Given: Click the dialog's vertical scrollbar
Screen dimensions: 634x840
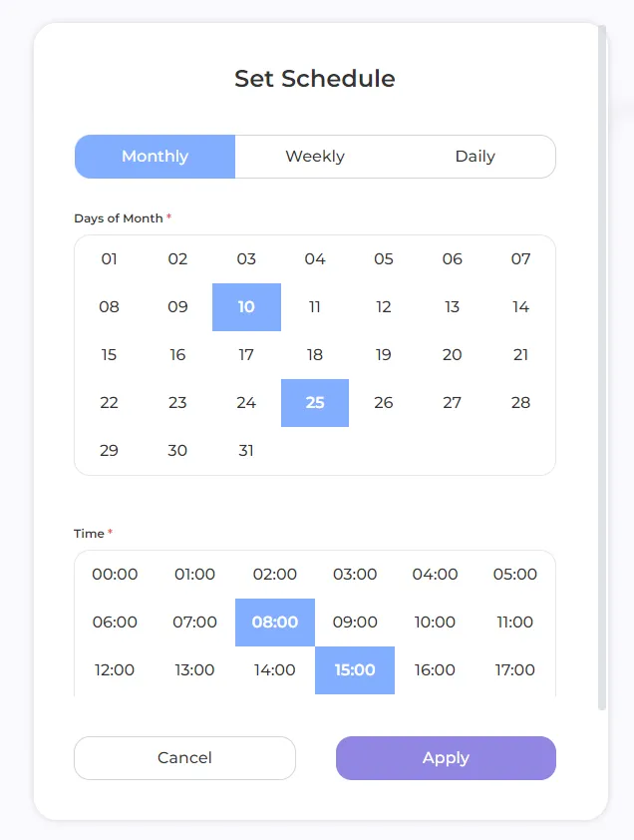Looking at the screenshot, I should click(602, 369).
